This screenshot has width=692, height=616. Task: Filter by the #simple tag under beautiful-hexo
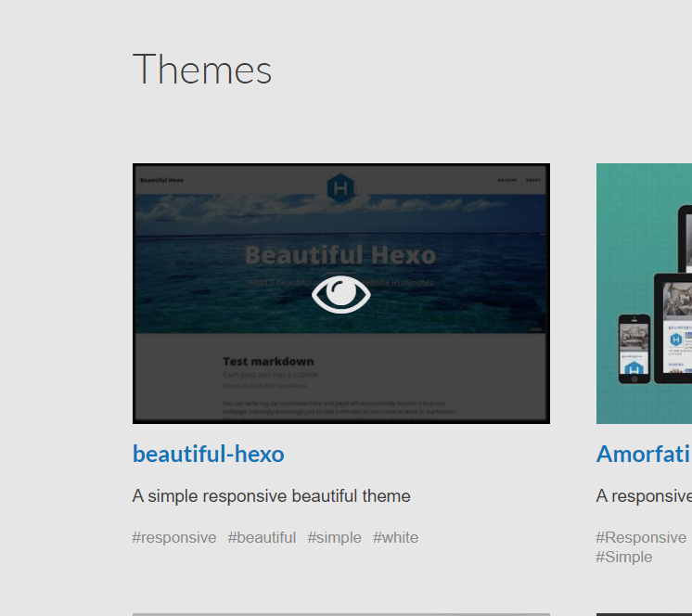pyautogui.click(x=334, y=538)
